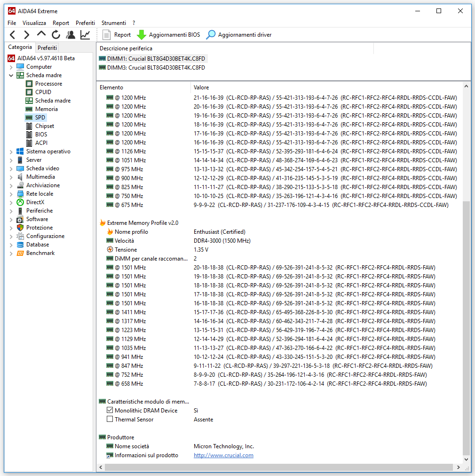Select the Velocità DDR4-3000 row
This screenshot has height=476, width=475.
178,241
